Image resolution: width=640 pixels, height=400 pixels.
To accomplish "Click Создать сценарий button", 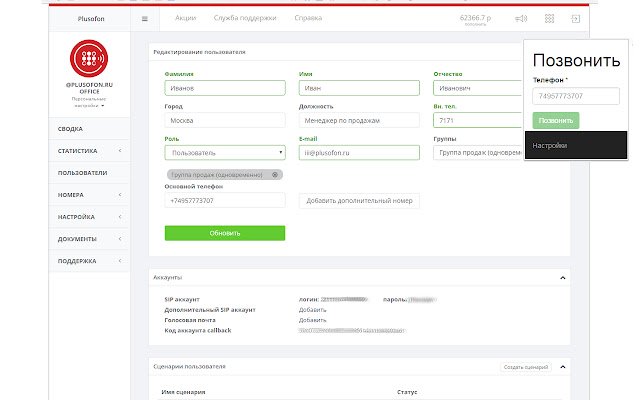I will point(526,367).
